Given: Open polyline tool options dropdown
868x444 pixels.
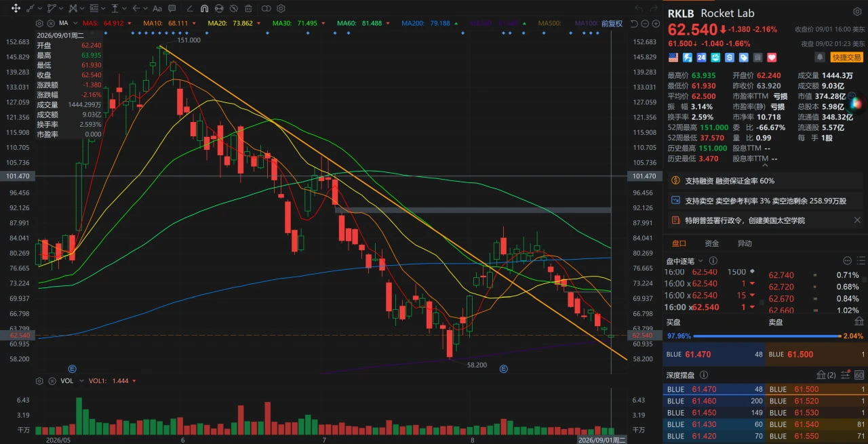Looking at the screenshot, I should tap(61, 9).
